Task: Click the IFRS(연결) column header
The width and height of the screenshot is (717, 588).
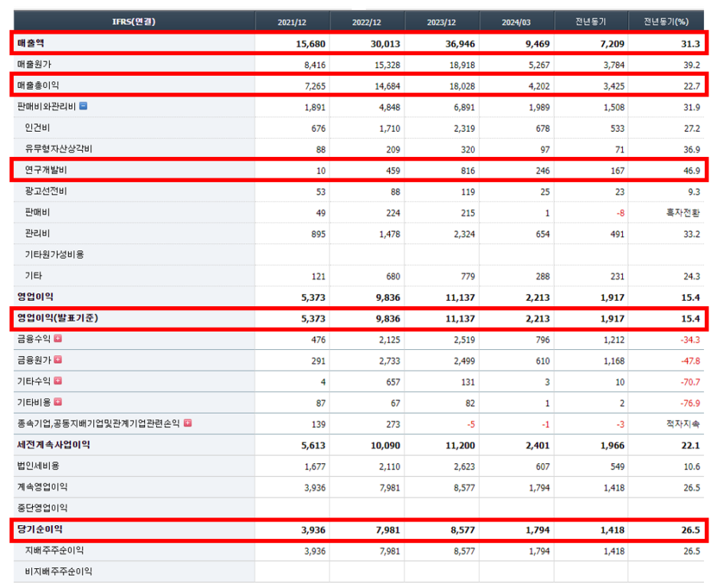Action: pyautogui.click(x=134, y=21)
